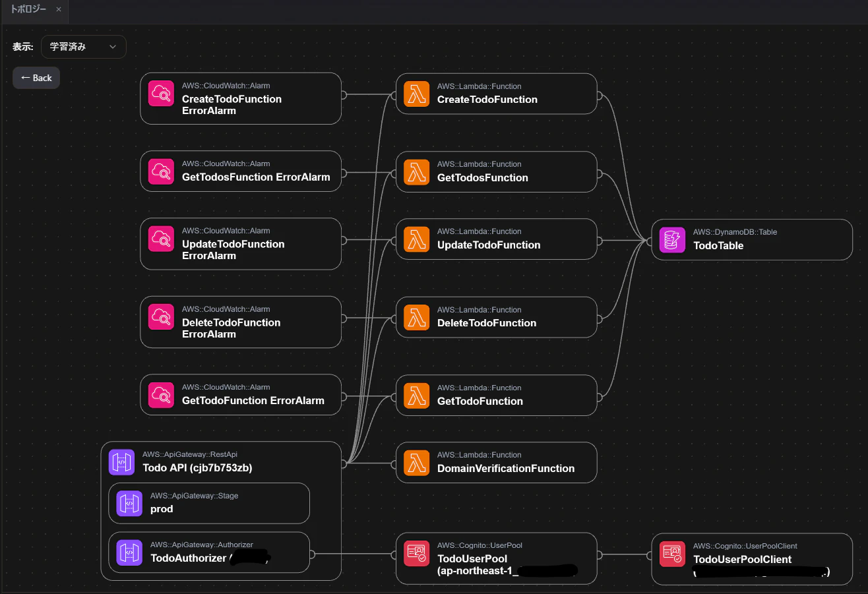Click the UpdateTodoFunction ErrorAlarm node title

pyautogui.click(x=233, y=250)
